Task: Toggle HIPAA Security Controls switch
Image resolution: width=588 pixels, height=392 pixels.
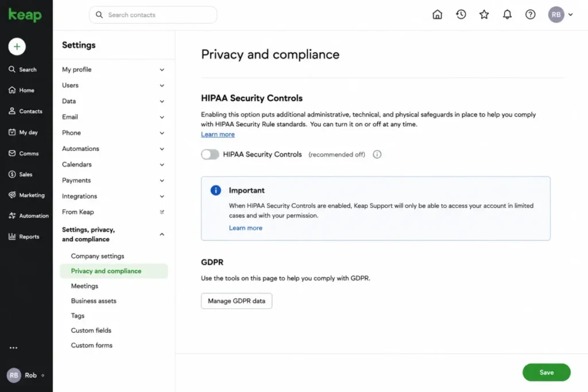Action: coord(210,154)
